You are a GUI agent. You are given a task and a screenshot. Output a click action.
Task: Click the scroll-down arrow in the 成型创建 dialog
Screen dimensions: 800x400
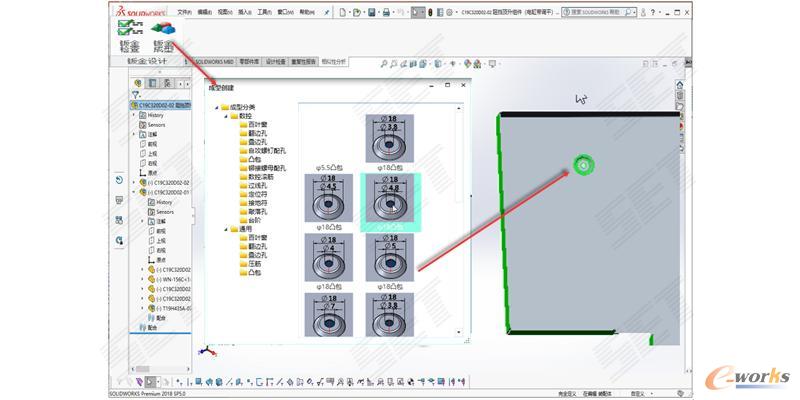(459, 332)
